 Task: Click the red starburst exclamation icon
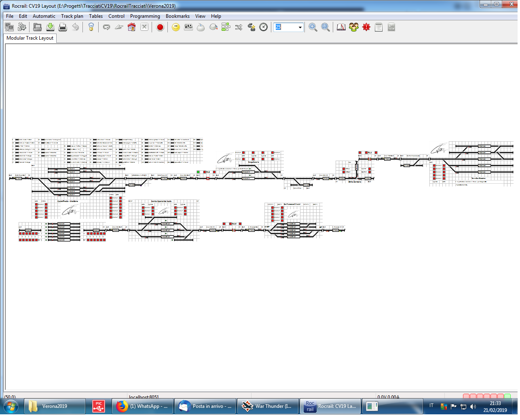366,27
